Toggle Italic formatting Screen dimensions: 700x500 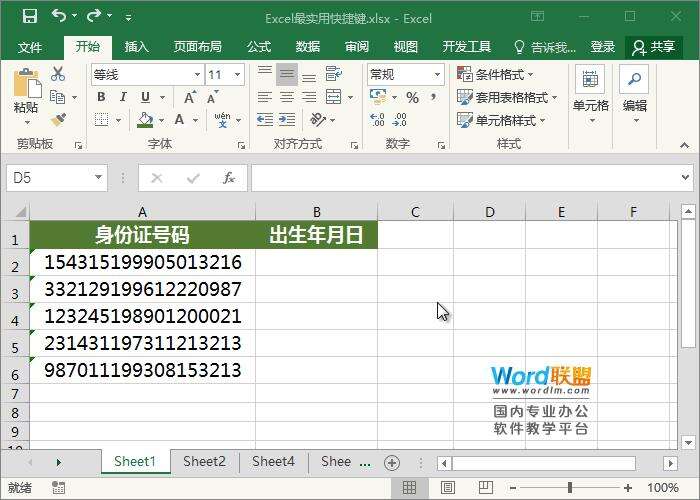coord(124,98)
